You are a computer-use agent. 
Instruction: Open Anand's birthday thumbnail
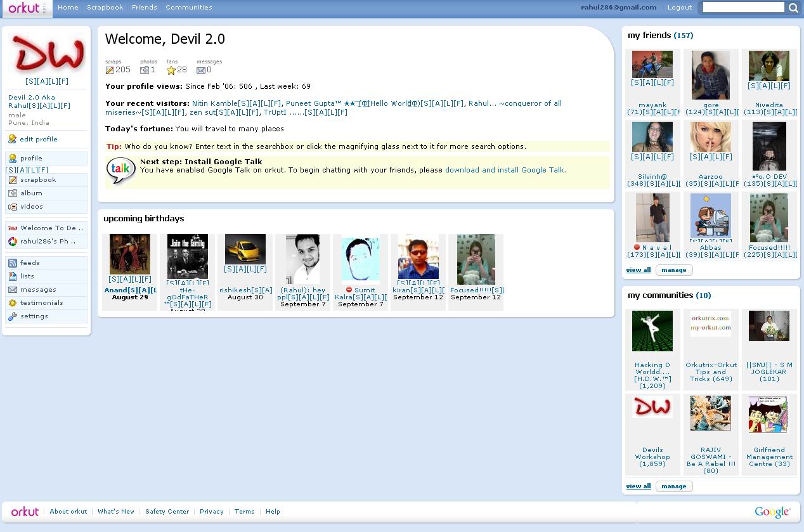coord(130,254)
